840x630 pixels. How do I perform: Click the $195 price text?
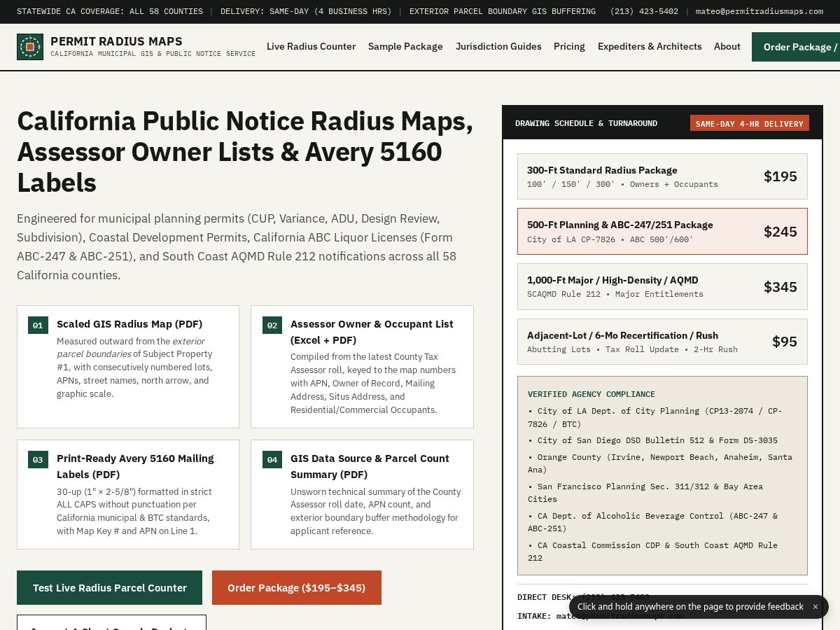780,176
